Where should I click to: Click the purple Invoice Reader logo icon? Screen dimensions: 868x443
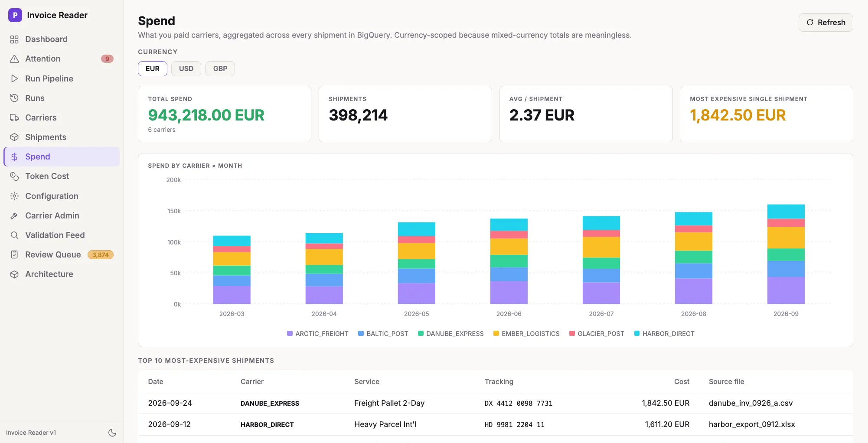(x=15, y=15)
